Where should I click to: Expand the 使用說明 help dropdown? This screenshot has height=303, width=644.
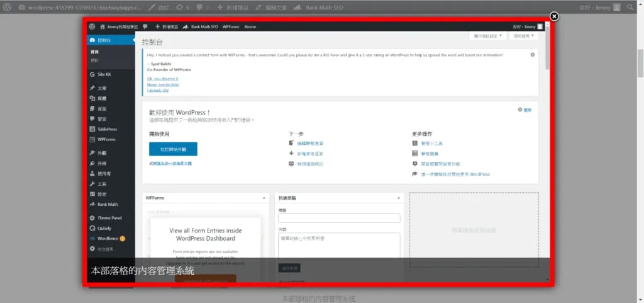524,36
